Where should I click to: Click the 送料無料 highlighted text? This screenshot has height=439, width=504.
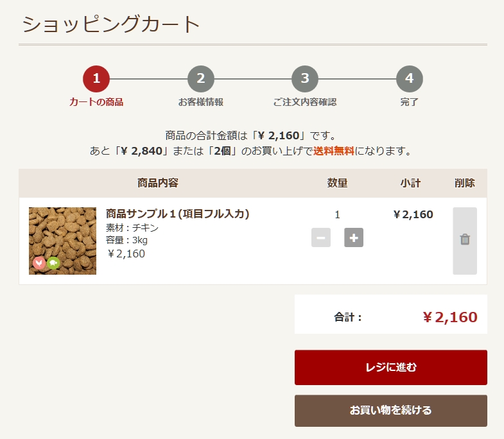[334, 151]
